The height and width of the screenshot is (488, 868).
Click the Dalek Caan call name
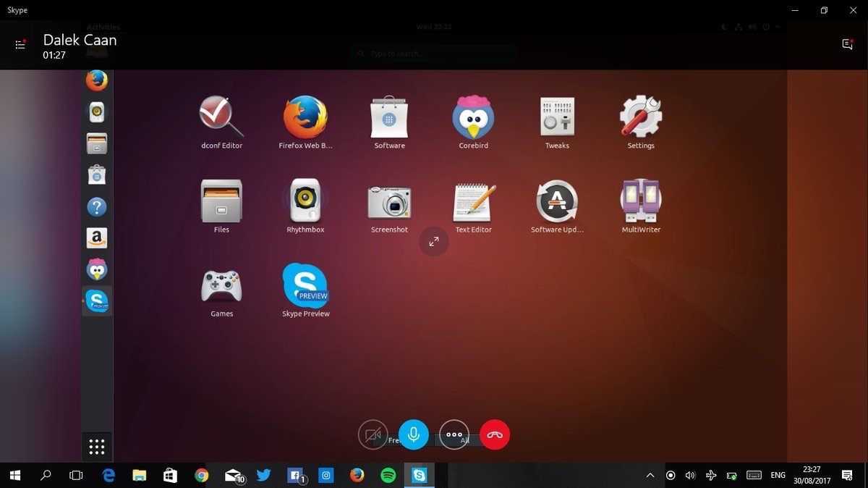tap(80, 40)
